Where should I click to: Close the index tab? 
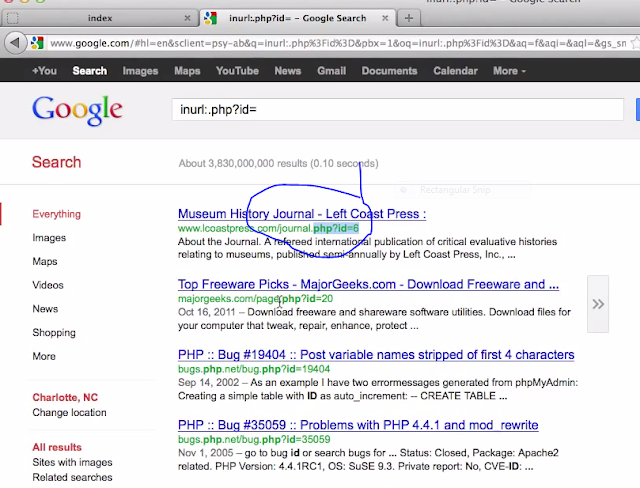[187, 18]
